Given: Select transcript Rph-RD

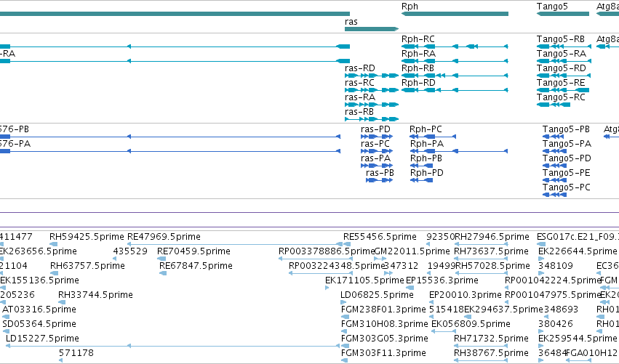Looking at the screenshot, I should pos(418,83).
